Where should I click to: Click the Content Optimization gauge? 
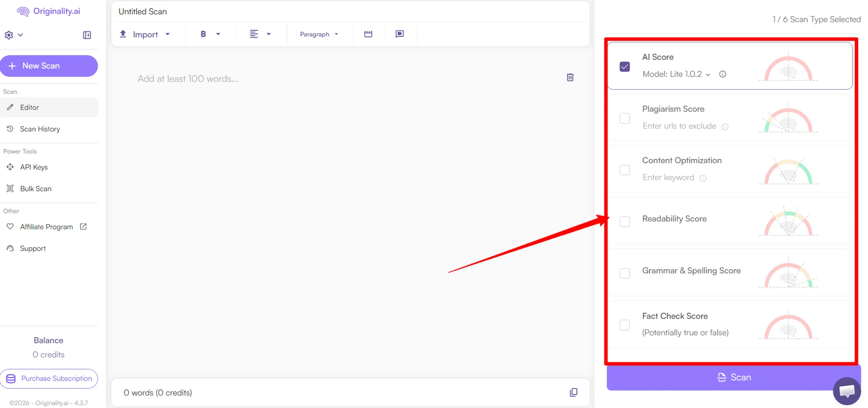click(788, 171)
